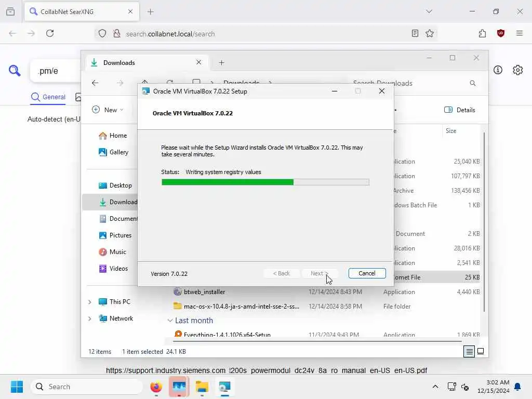Open File Explorer from the taskbar
This screenshot has width=532, height=399.
[x=202, y=387]
